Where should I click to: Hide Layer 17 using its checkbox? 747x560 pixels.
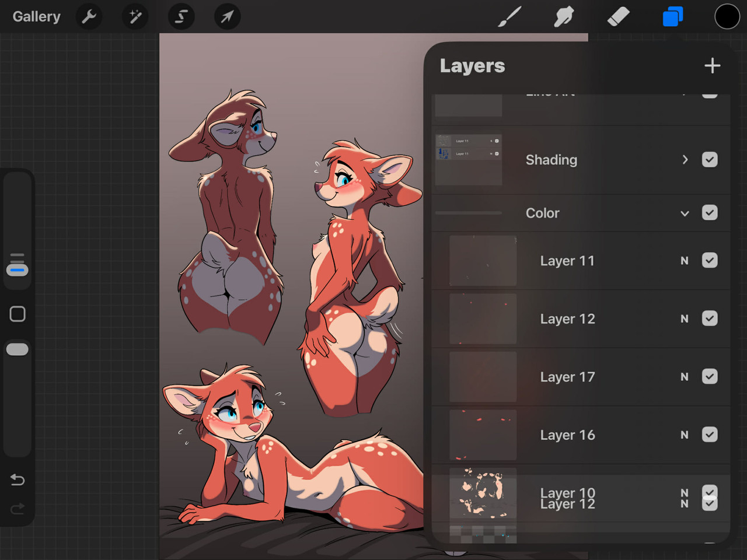[x=710, y=376]
